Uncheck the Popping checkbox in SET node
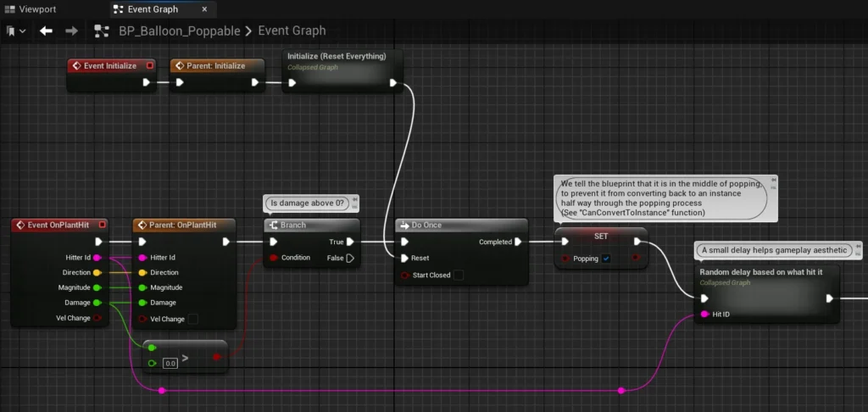The image size is (868, 412). click(x=606, y=259)
